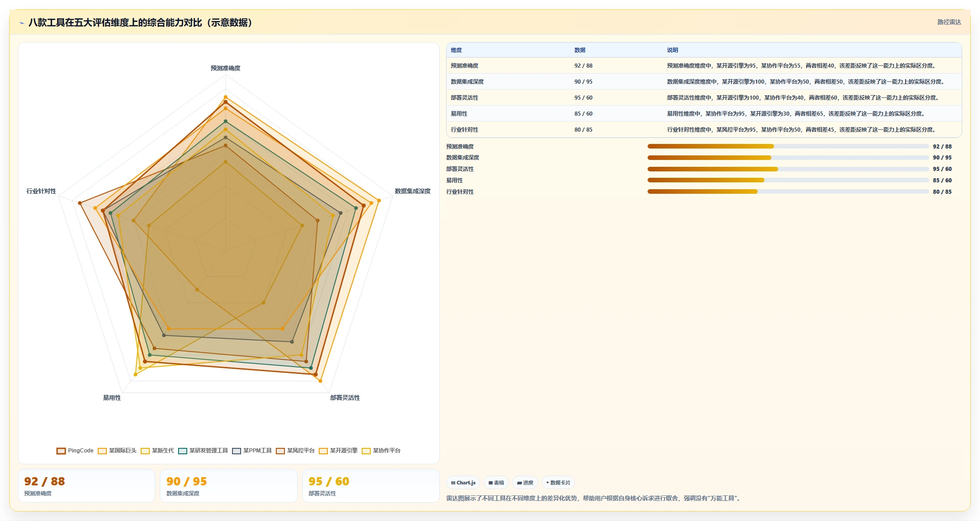Toggle 某研发管理工具 legend entry
The width and height of the screenshot is (980, 521).
tap(203, 451)
